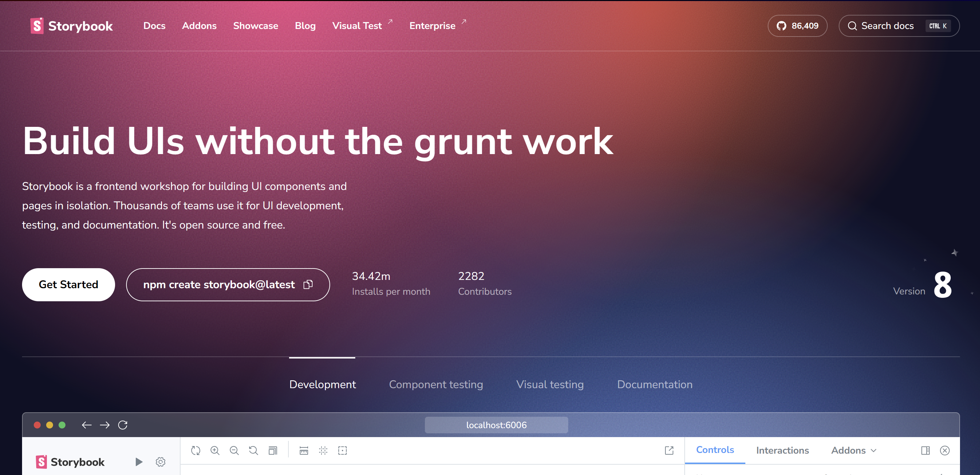Viewport: 980px width, 475px height.
Task: Open the Addons navigation link in the header
Action: pos(200,26)
